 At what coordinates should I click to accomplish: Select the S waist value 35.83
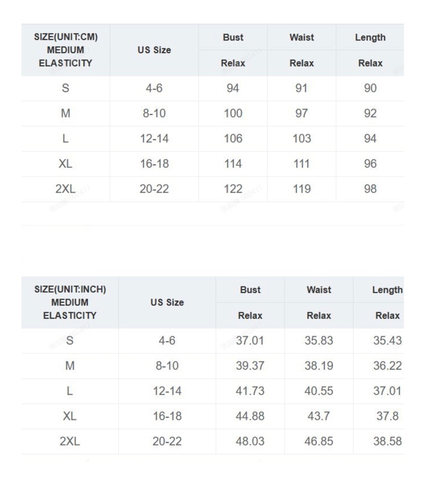[319, 340]
